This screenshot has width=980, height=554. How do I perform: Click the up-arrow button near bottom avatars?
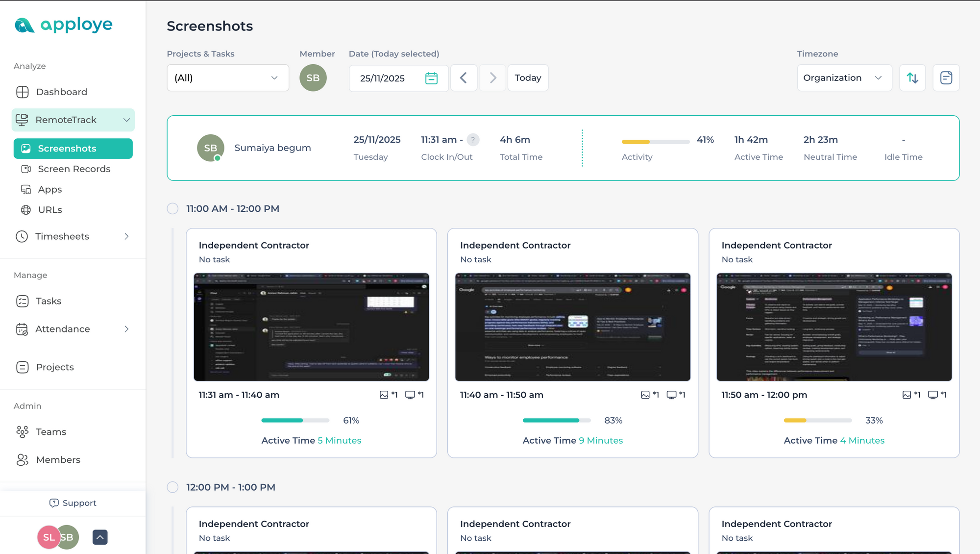(x=100, y=537)
